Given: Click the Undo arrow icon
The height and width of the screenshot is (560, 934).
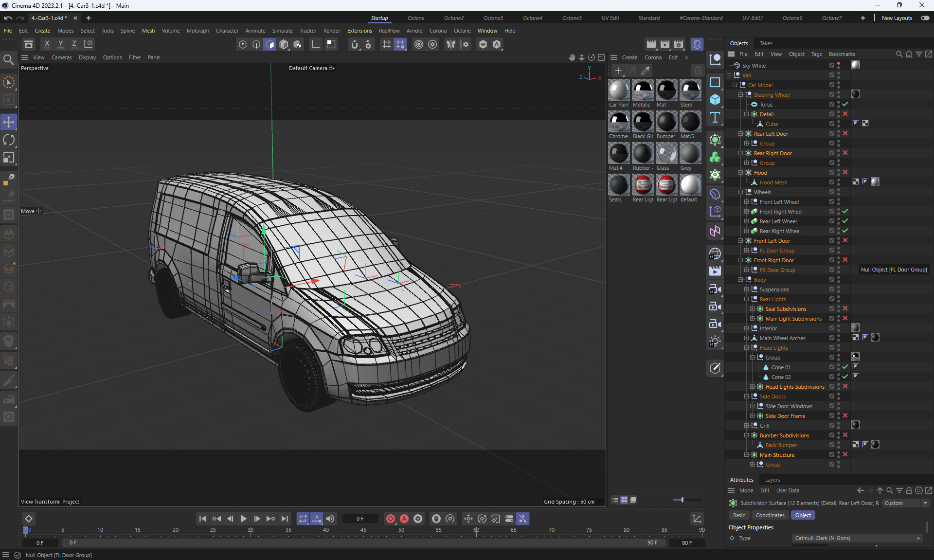Looking at the screenshot, I should (8, 18).
